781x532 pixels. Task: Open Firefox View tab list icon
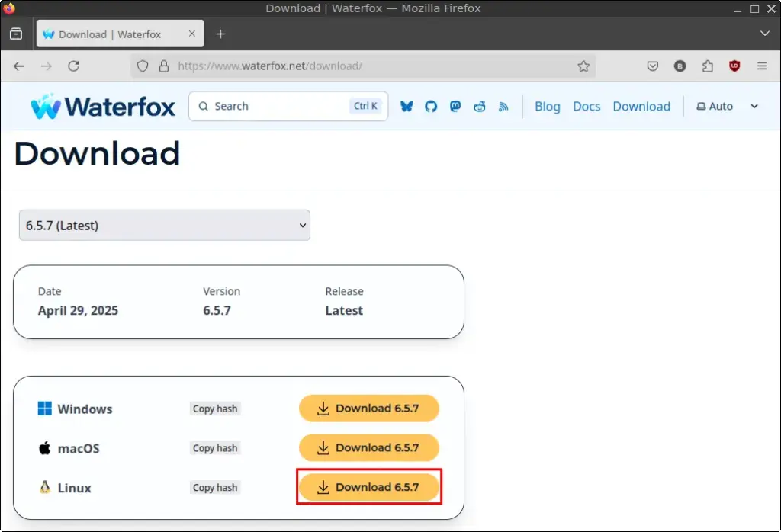[16, 34]
